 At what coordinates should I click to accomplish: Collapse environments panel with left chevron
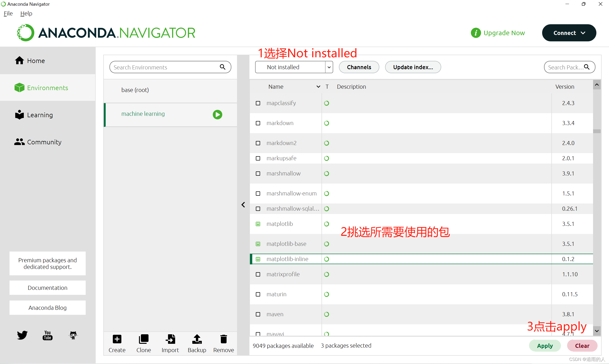pyautogui.click(x=243, y=205)
